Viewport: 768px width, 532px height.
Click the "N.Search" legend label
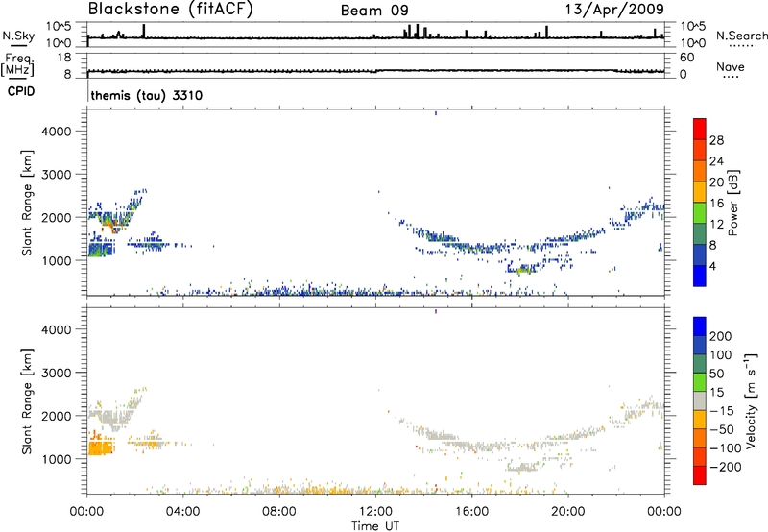[x=741, y=36]
